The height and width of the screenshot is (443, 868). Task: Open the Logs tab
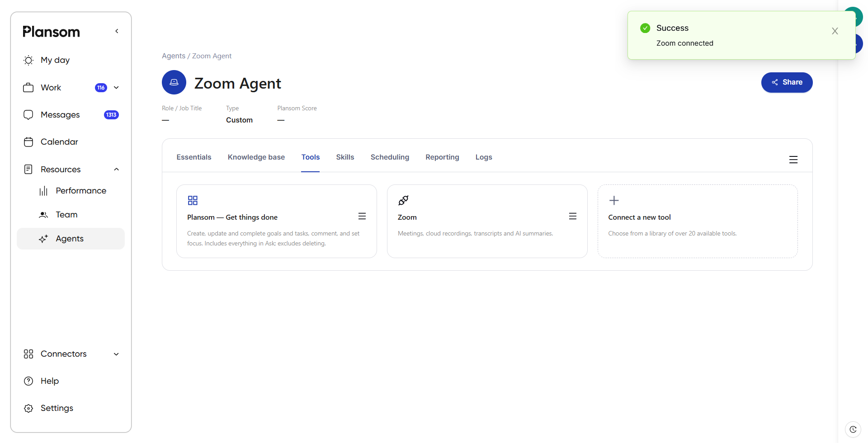click(x=484, y=157)
